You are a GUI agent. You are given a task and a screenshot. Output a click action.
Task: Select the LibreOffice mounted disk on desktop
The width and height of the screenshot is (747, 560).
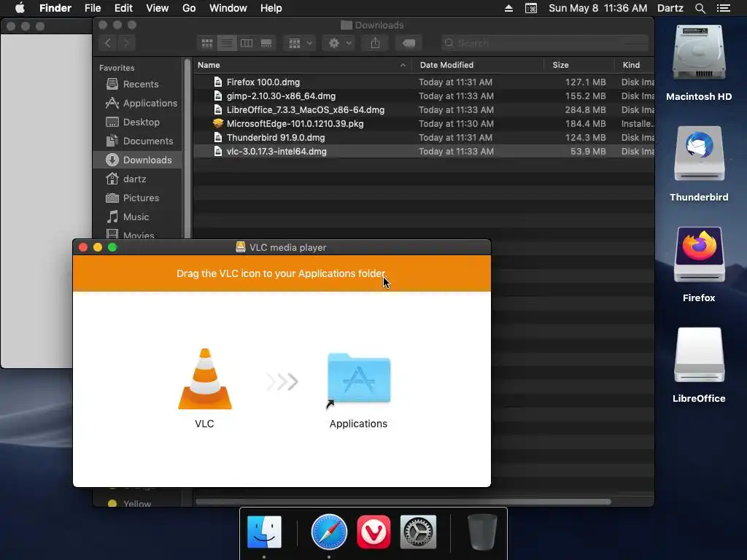pyautogui.click(x=699, y=355)
